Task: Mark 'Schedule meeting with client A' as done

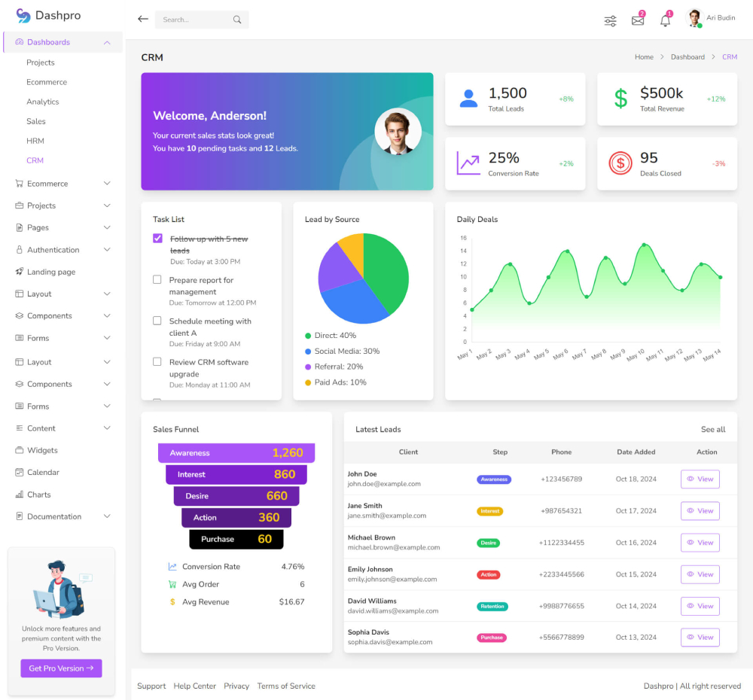Action: [x=157, y=321]
